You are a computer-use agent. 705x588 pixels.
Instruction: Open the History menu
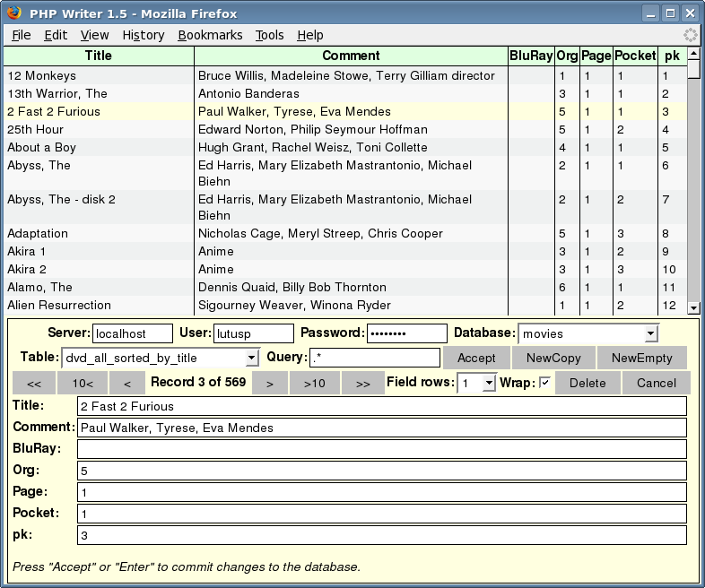tap(144, 35)
